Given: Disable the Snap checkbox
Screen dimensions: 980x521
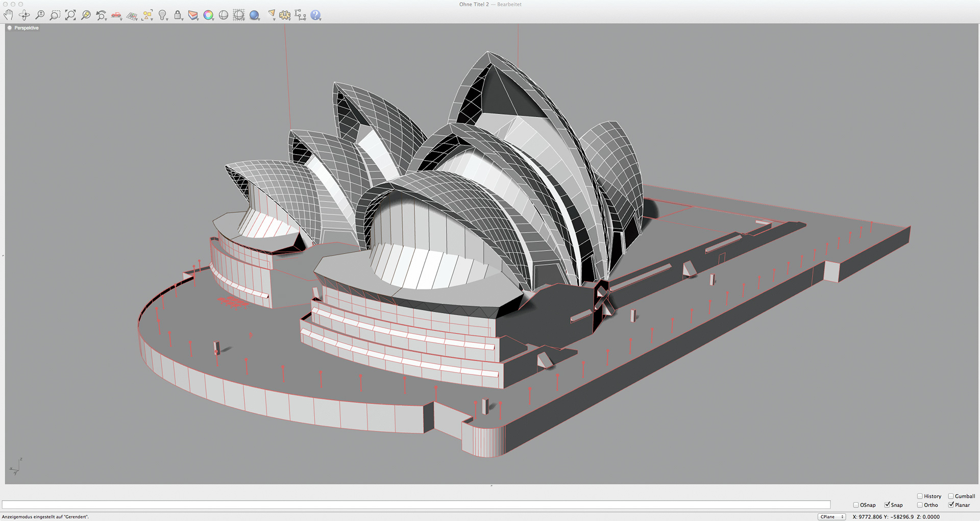Looking at the screenshot, I should click(x=887, y=505).
